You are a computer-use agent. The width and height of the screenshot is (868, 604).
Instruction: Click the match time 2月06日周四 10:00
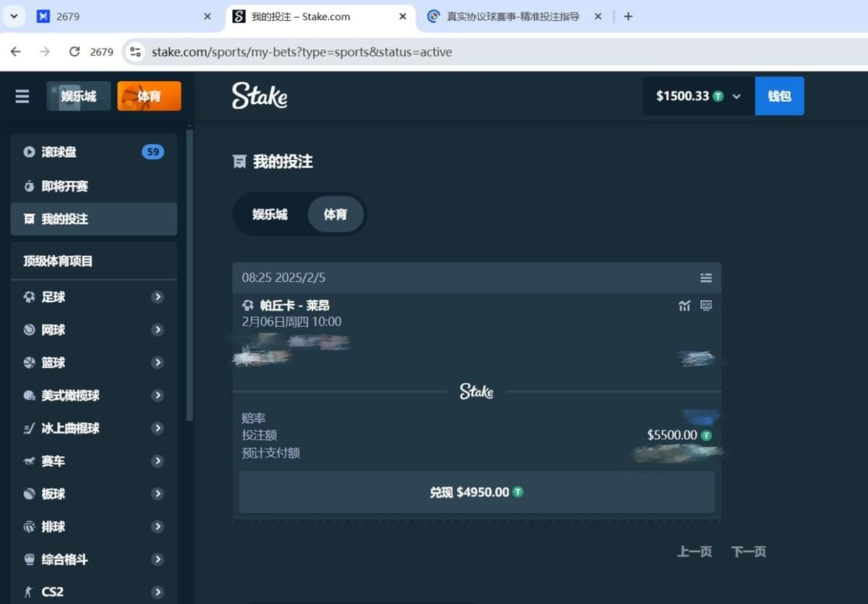(292, 322)
